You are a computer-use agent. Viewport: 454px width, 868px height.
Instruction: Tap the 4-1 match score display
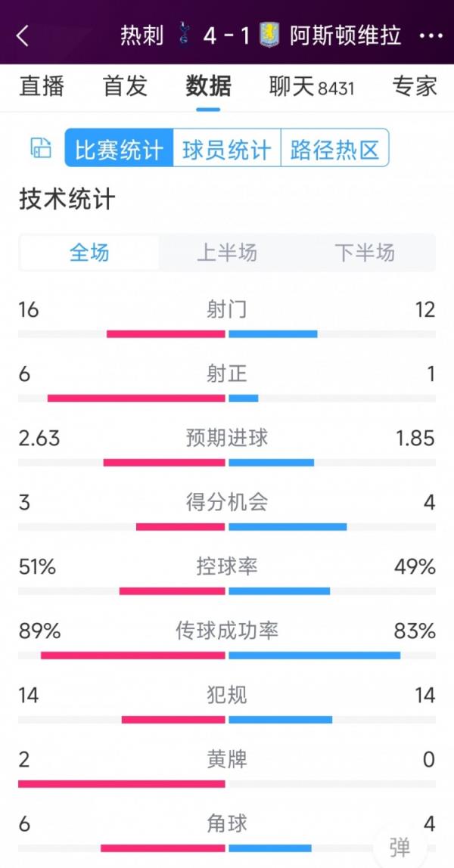point(227,36)
